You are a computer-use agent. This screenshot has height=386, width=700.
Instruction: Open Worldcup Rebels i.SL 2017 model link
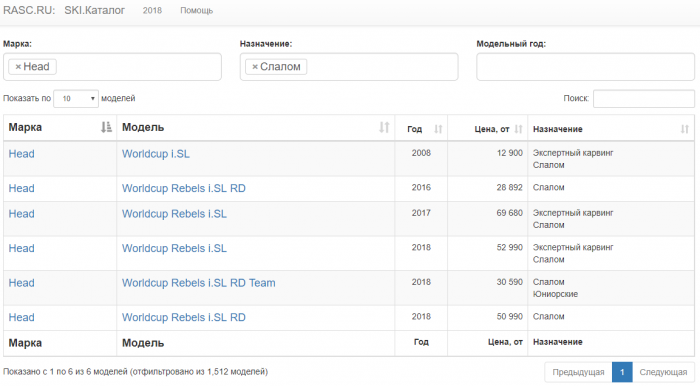(x=174, y=214)
